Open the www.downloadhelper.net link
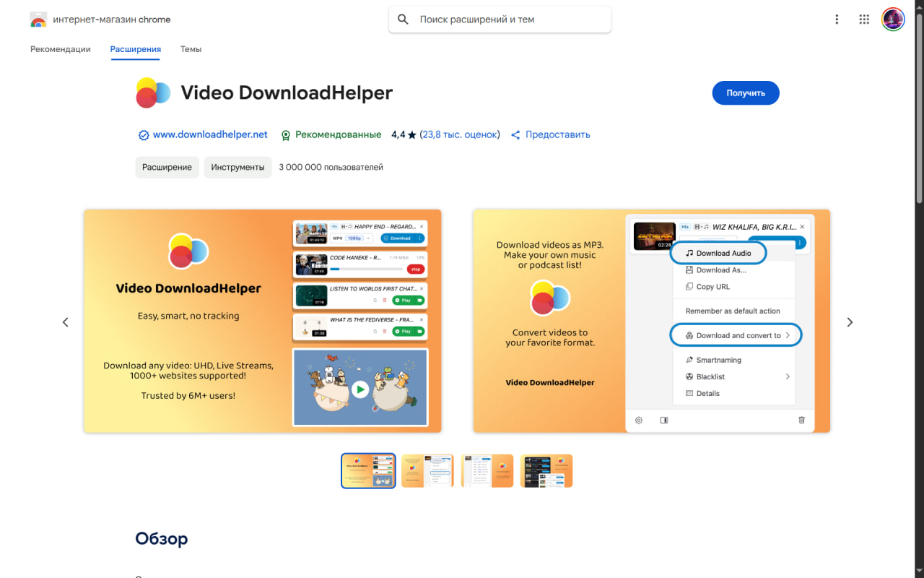Viewport: 924px width, 578px height. [210, 134]
